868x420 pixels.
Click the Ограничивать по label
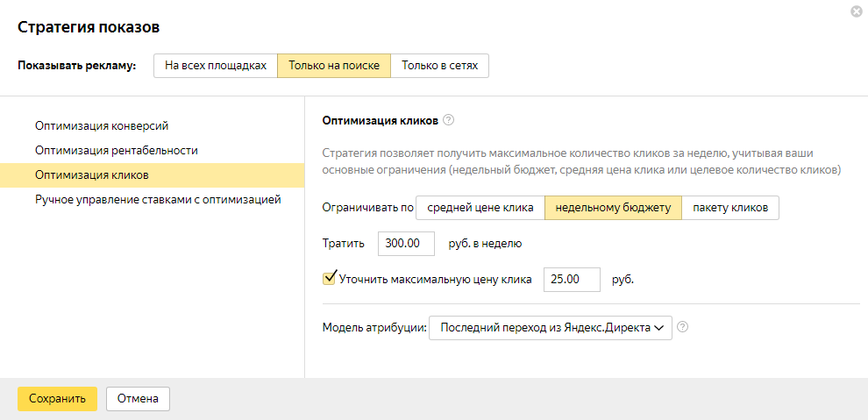pyautogui.click(x=367, y=208)
